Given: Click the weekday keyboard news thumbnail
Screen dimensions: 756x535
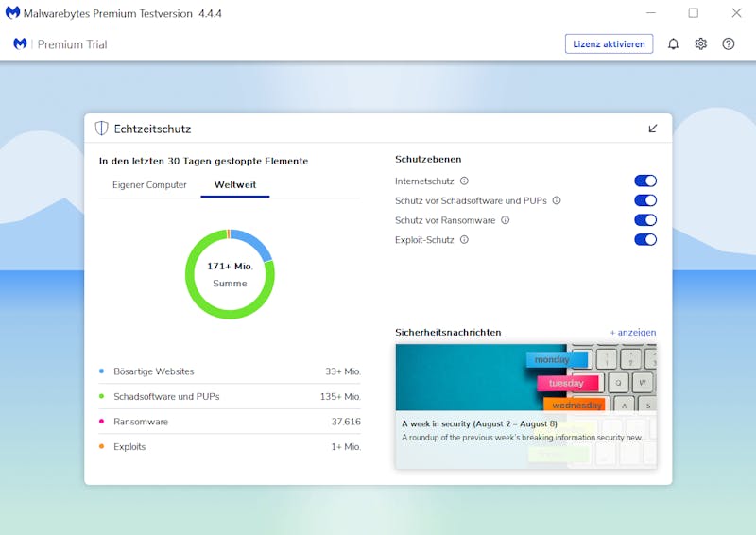Looking at the screenshot, I should (526, 377).
